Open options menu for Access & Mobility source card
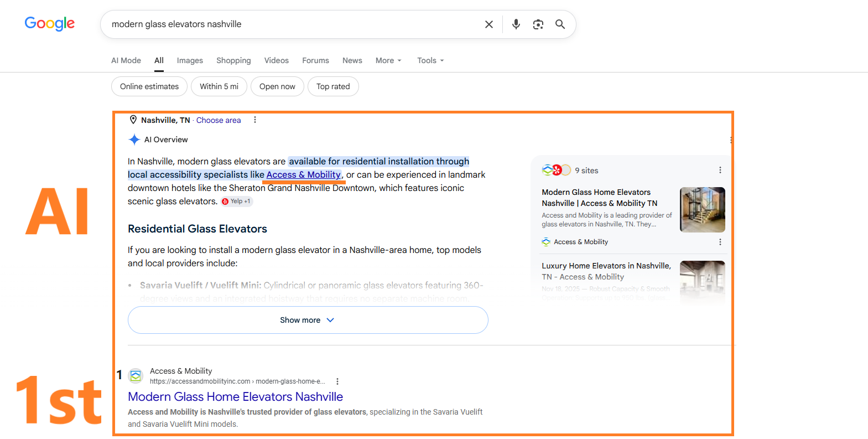 click(720, 242)
